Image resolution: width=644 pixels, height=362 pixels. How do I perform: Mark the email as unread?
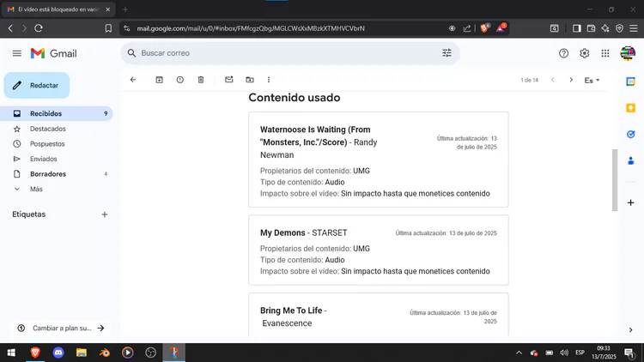pyautogui.click(x=229, y=80)
